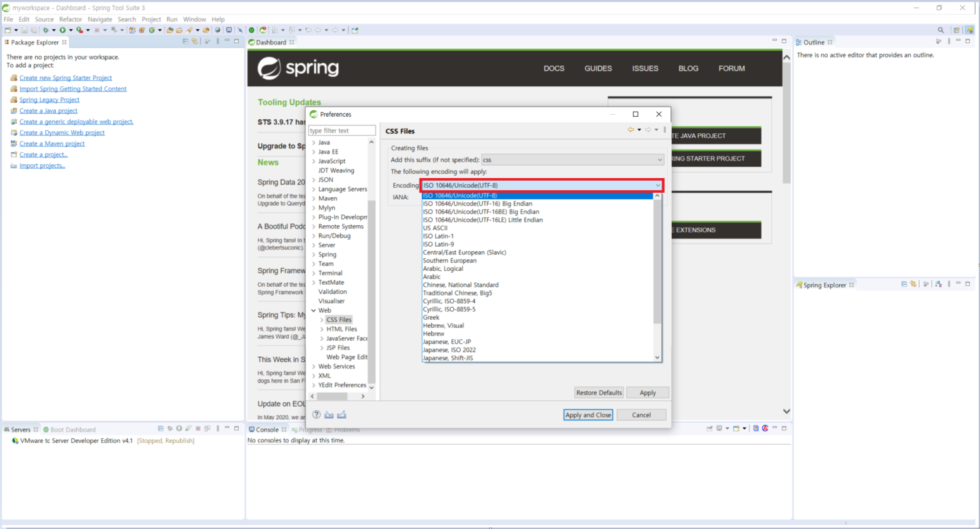Image resolution: width=980 pixels, height=529 pixels.
Task: Open the Refactor menu
Action: click(70, 19)
